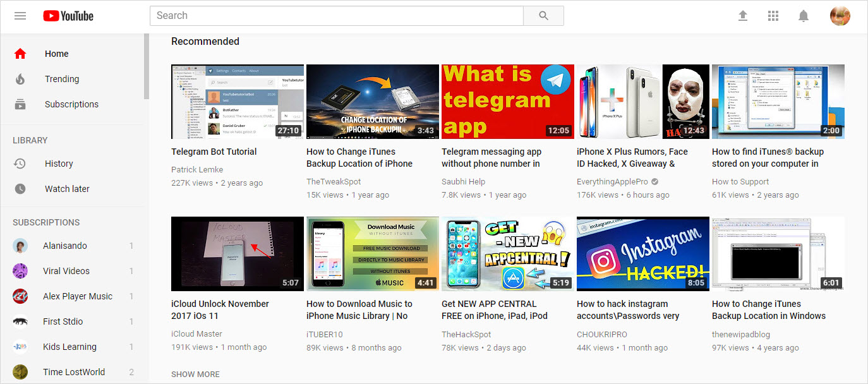Open the iTunes backup folder thumbnail
Screen dimensions: 868x384
pos(778,102)
